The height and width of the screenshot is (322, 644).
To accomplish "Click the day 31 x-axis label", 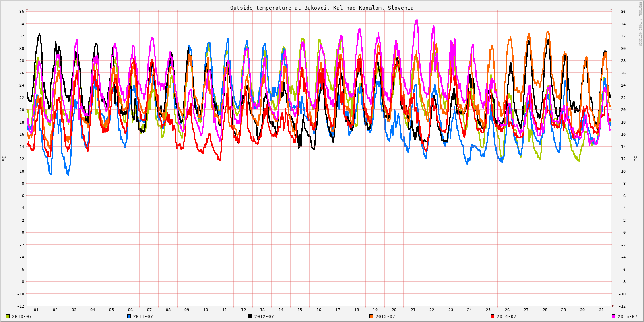I will [601, 310].
